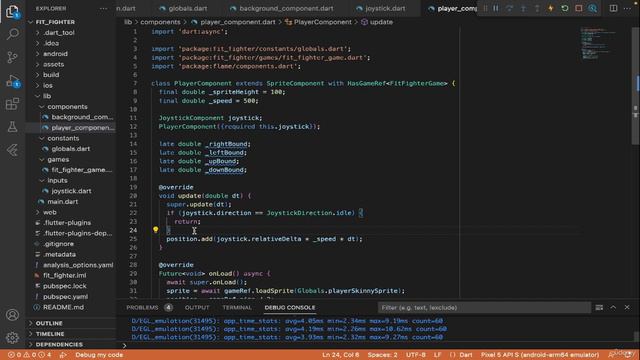Grab the debug toolbar drag handle
This screenshot has height=360, width=640.
click(485, 8)
